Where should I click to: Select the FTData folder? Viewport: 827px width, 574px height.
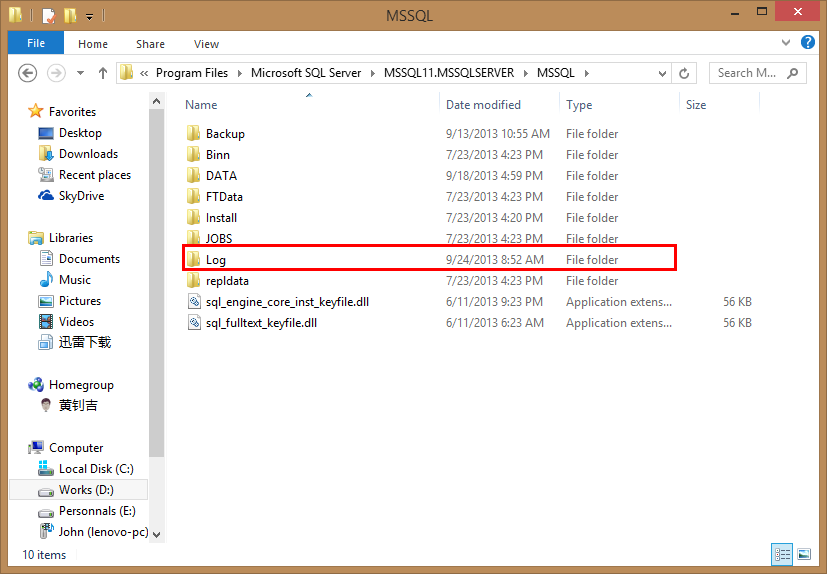pos(224,197)
